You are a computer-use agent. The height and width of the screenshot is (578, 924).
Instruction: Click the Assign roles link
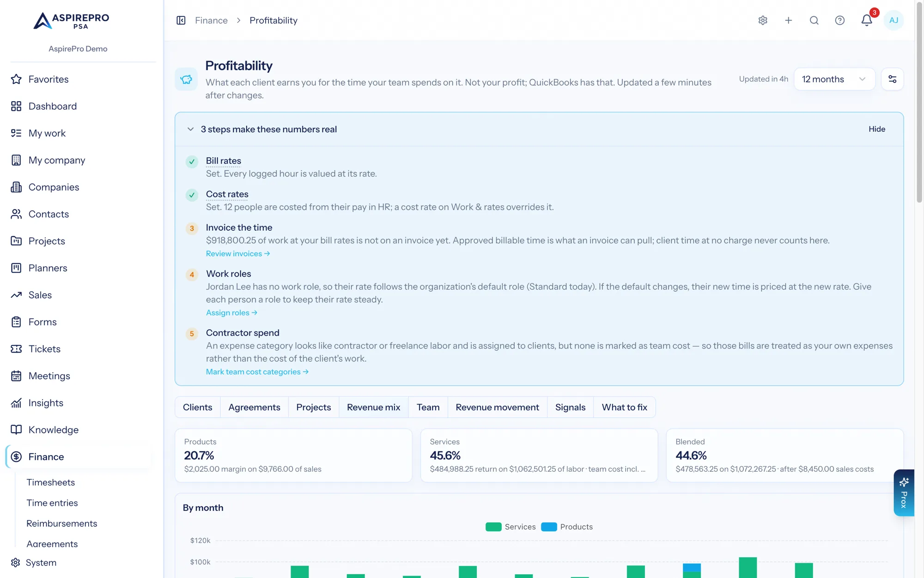(231, 313)
